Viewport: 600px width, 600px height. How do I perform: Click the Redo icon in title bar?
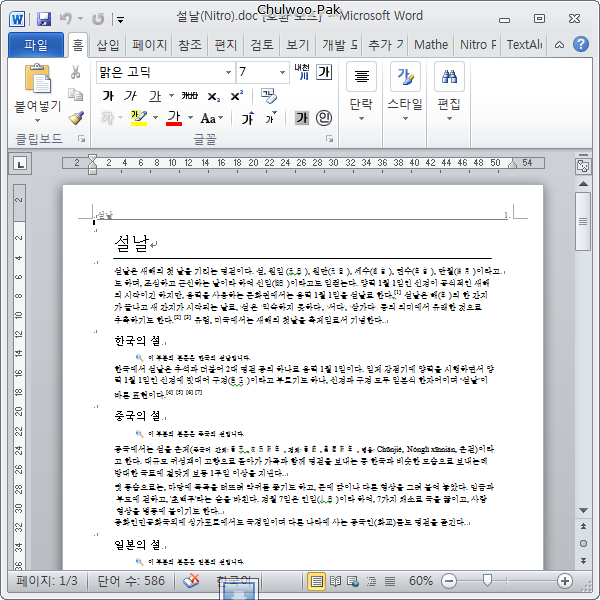[98, 19]
